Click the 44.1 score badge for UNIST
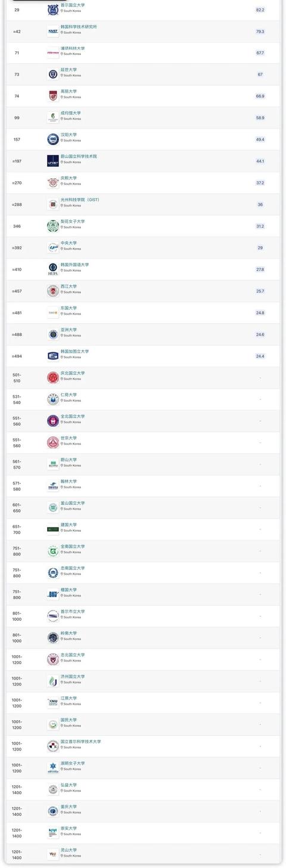286x868 pixels. pos(260,162)
